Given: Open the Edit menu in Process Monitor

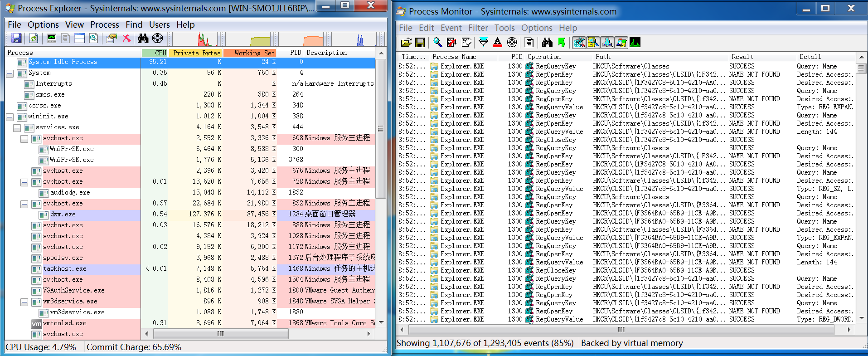Looking at the screenshot, I should (426, 28).
